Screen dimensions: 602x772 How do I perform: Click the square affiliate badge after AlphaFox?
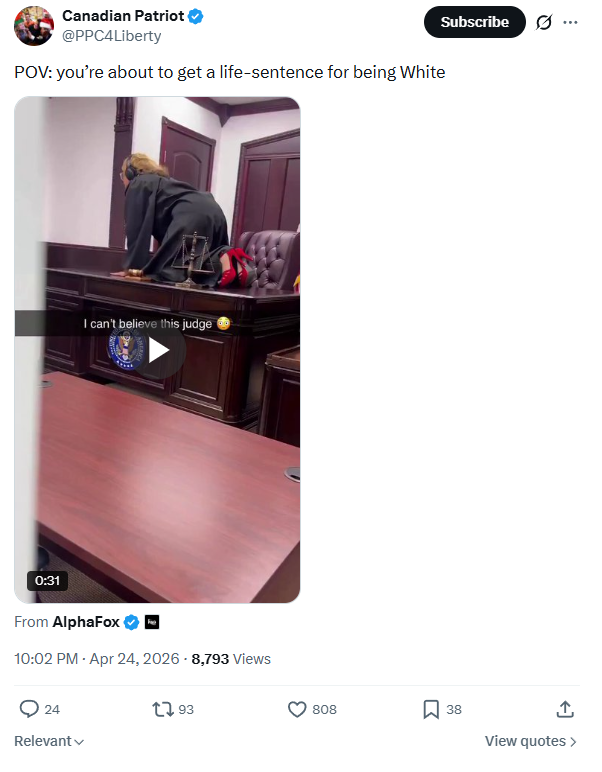click(x=152, y=622)
